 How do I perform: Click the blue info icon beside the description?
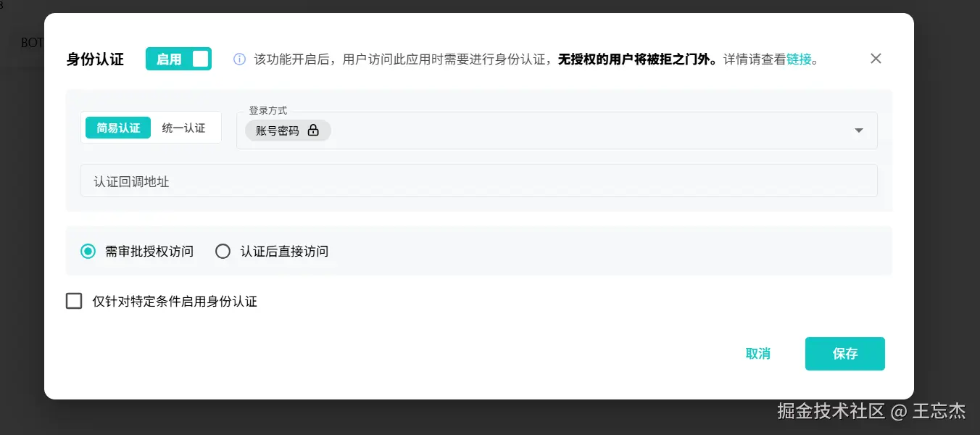point(239,59)
